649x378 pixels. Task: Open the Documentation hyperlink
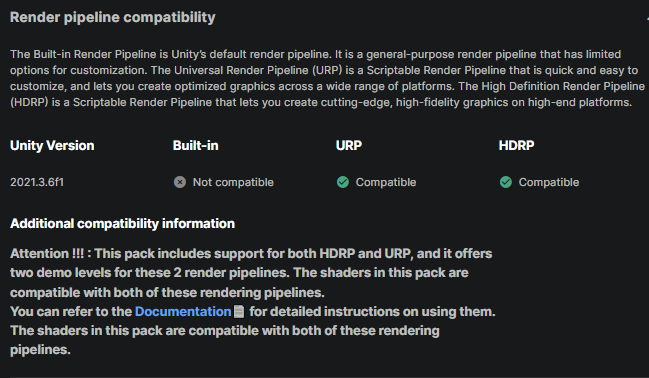(183, 311)
